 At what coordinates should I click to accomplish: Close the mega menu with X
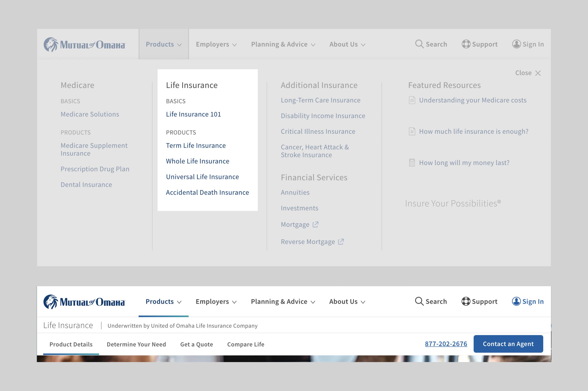tap(538, 73)
